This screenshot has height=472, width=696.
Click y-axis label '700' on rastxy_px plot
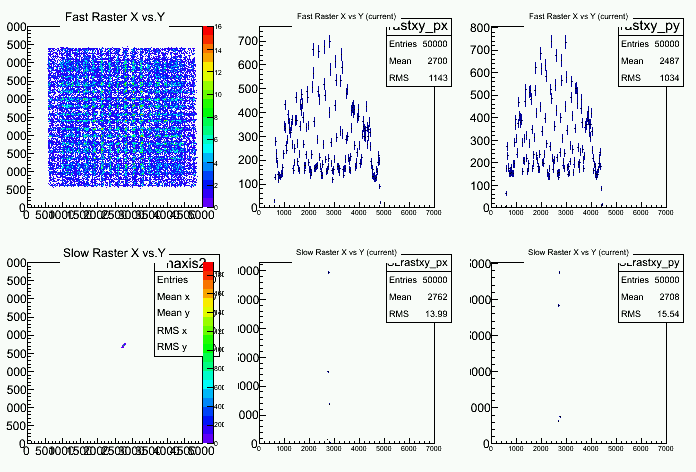248,41
